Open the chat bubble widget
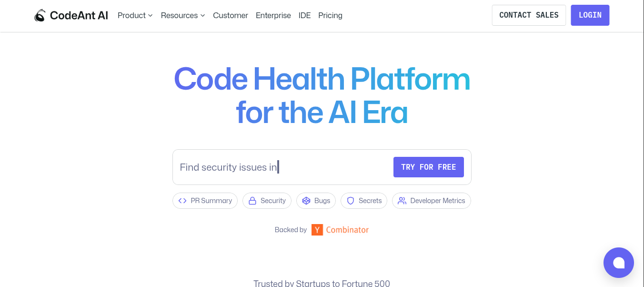Viewport: 644px width, 287px height. [619, 263]
